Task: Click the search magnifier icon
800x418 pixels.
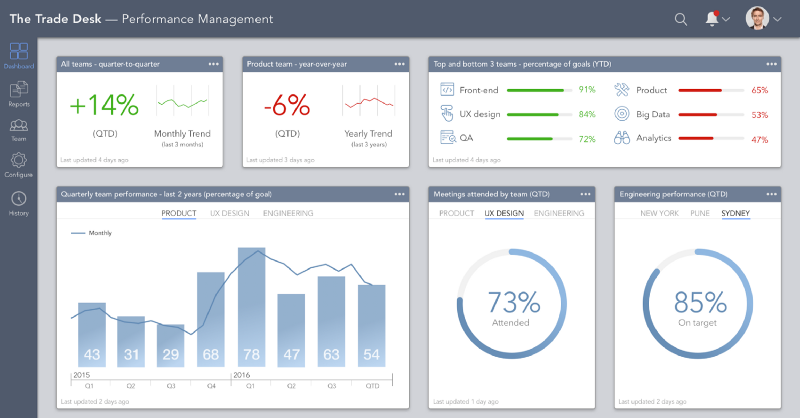Action: (681, 19)
